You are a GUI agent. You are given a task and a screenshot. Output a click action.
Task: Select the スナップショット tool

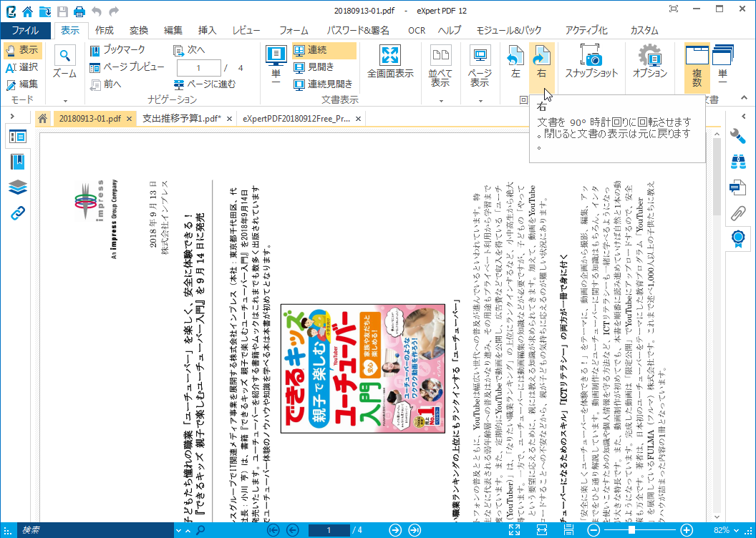(591, 61)
